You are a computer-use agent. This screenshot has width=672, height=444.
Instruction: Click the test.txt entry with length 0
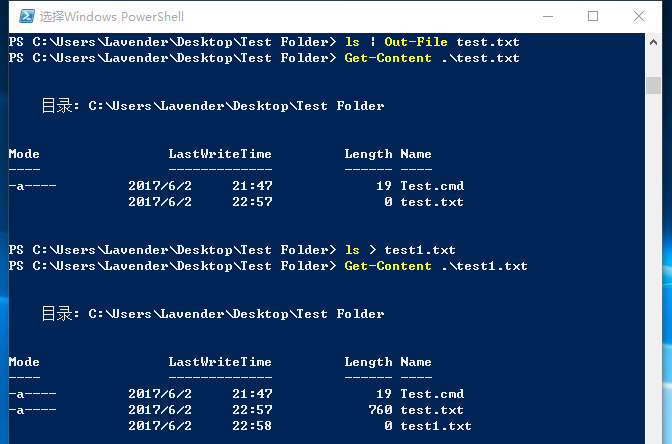[x=432, y=202]
